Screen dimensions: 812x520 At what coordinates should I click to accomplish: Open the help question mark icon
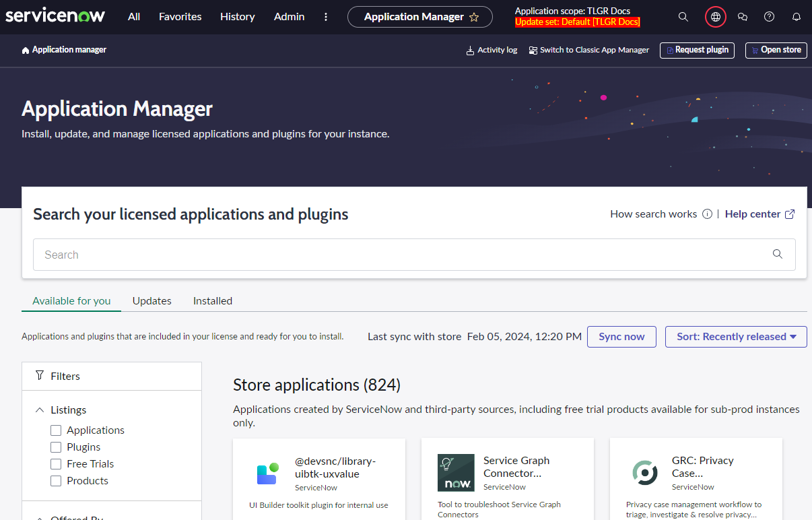click(x=770, y=17)
